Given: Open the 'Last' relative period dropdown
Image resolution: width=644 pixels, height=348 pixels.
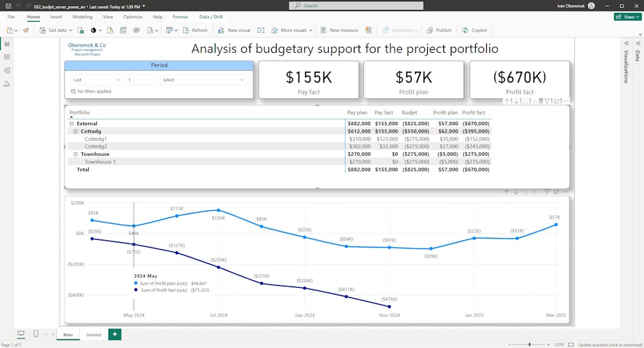Looking at the screenshot, I should [96, 80].
